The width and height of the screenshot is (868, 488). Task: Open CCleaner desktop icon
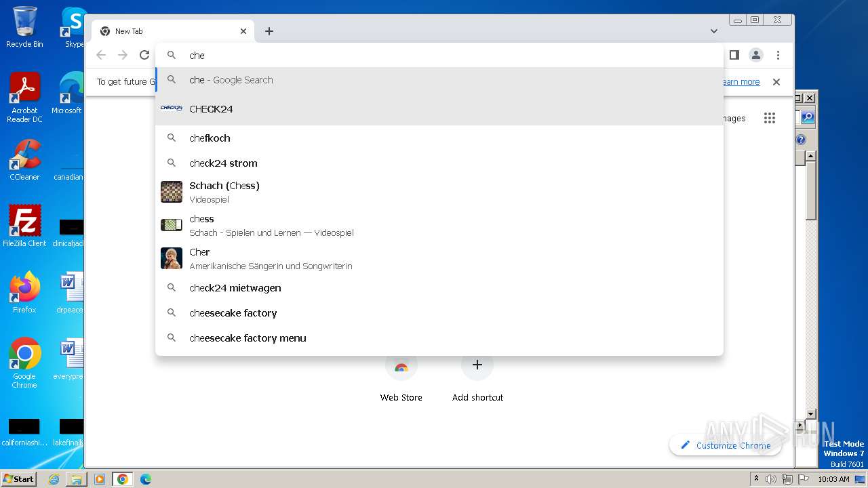click(x=24, y=160)
